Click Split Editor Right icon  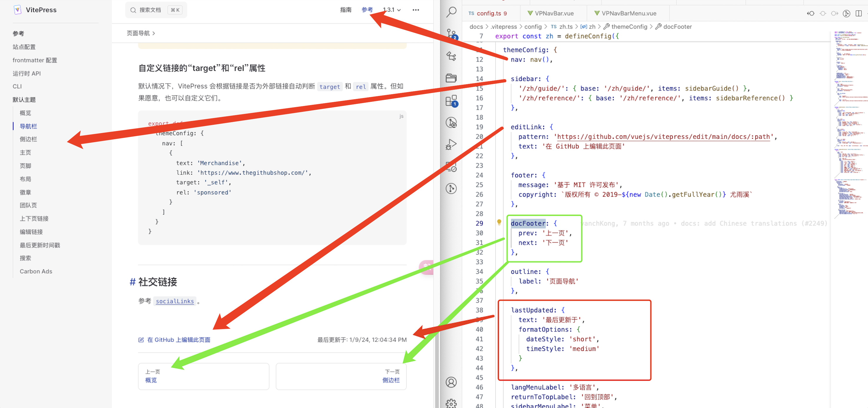(x=858, y=14)
